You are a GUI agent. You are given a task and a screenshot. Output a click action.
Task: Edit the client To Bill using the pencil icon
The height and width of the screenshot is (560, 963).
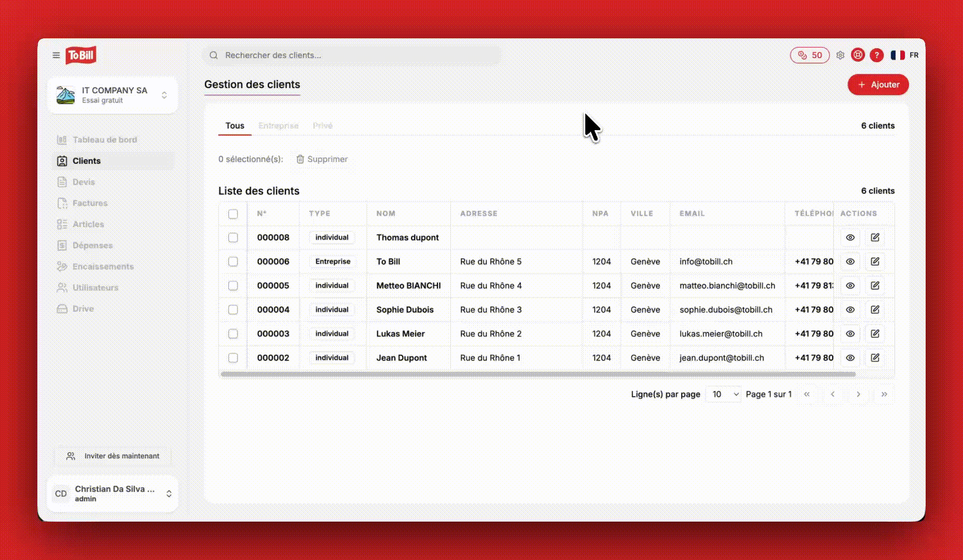[875, 261]
